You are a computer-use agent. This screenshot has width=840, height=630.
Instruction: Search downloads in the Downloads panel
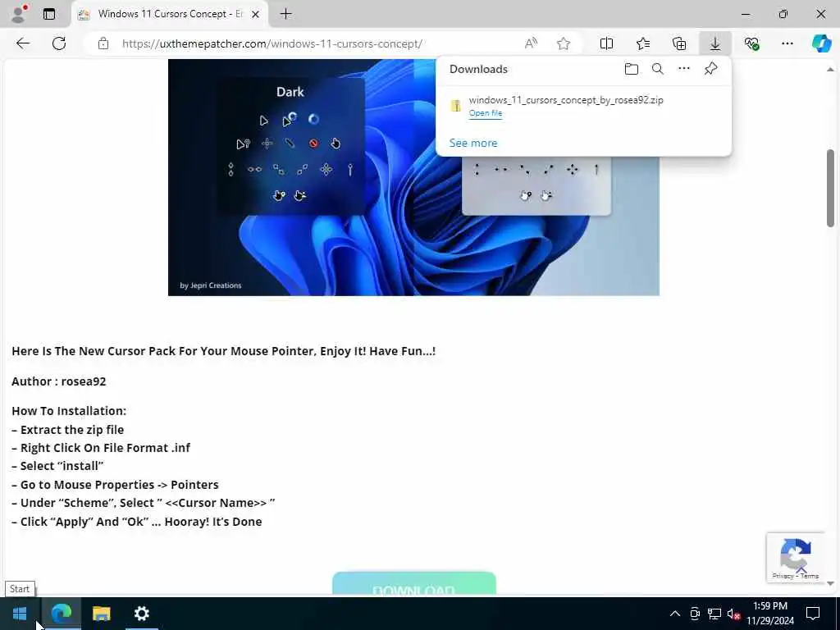coord(658,69)
